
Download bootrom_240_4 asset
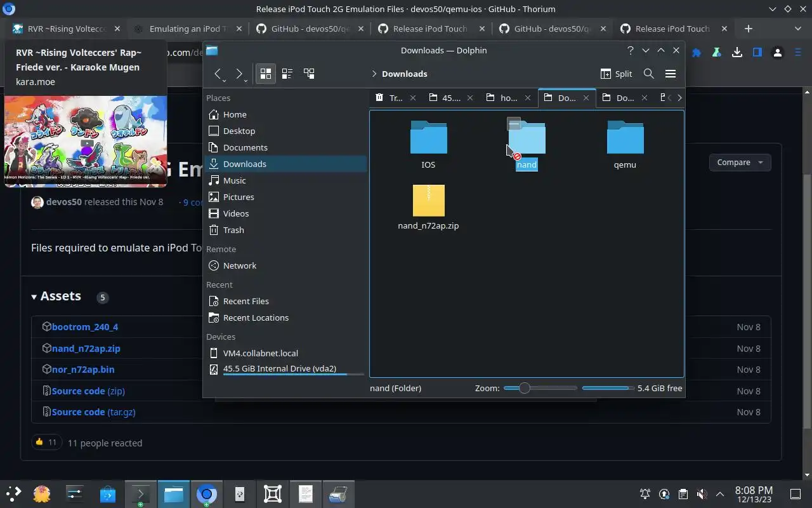pos(85,327)
